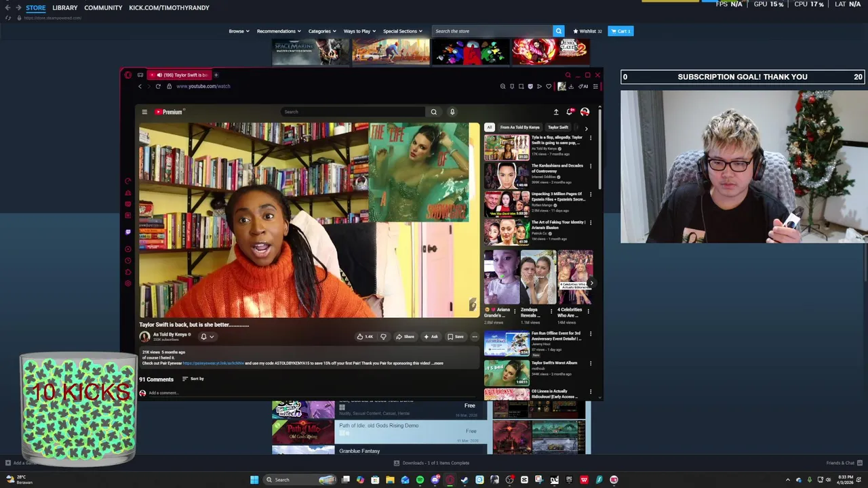Image resolution: width=868 pixels, height=488 pixels.
Task: Start YouTube voice search microphone
Action: pyautogui.click(x=452, y=112)
